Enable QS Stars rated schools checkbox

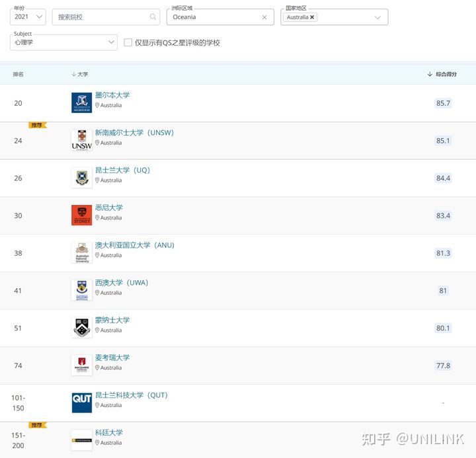(128, 42)
